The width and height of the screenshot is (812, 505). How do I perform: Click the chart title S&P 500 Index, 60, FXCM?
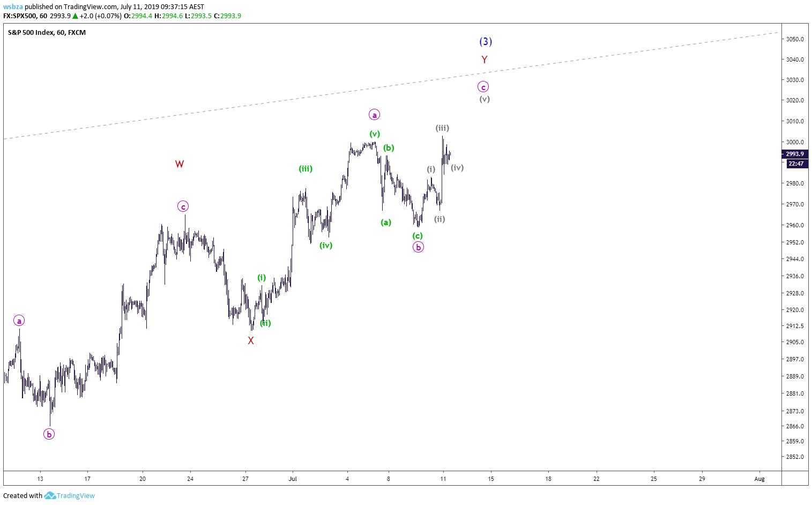pos(47,33)
